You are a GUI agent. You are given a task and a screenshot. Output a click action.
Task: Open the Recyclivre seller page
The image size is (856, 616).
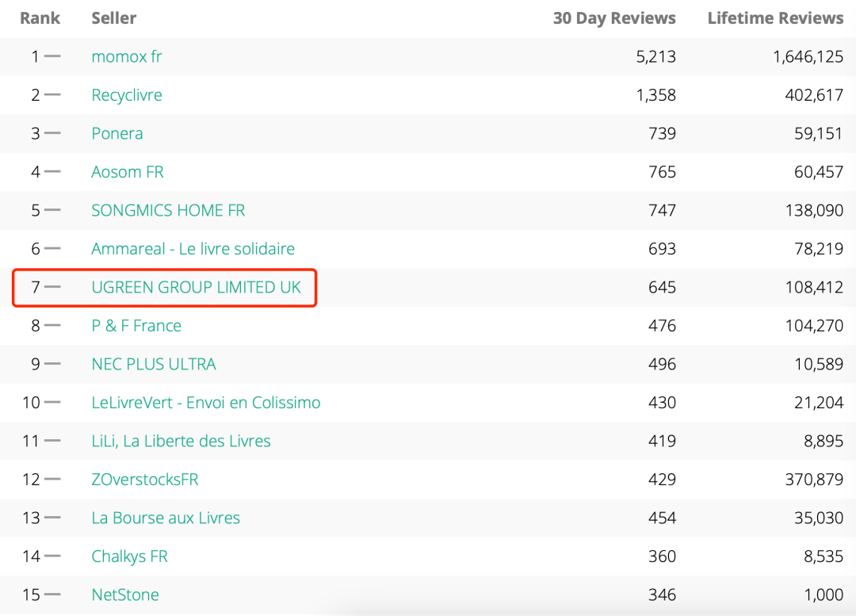pos(127,95)
